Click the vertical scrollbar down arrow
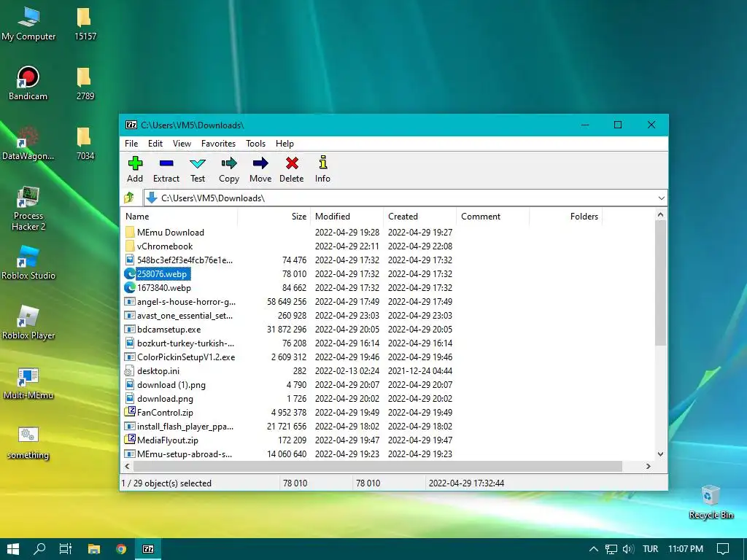The height and width of the screenshot is (560, 747). [660, 454]
